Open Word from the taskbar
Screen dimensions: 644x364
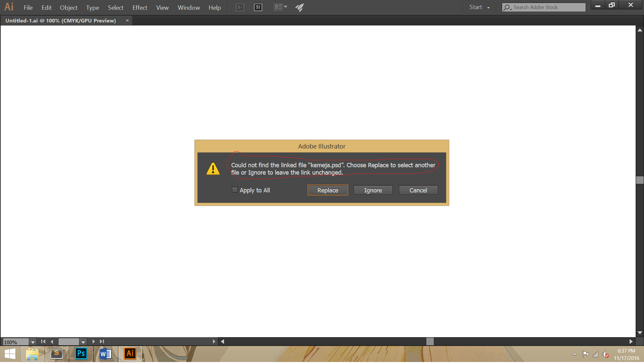[x=105, y=353]
